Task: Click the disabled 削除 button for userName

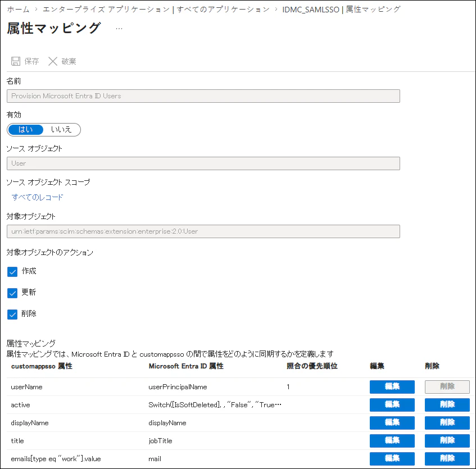Action: pyautogui.click(x=447, y=387)
